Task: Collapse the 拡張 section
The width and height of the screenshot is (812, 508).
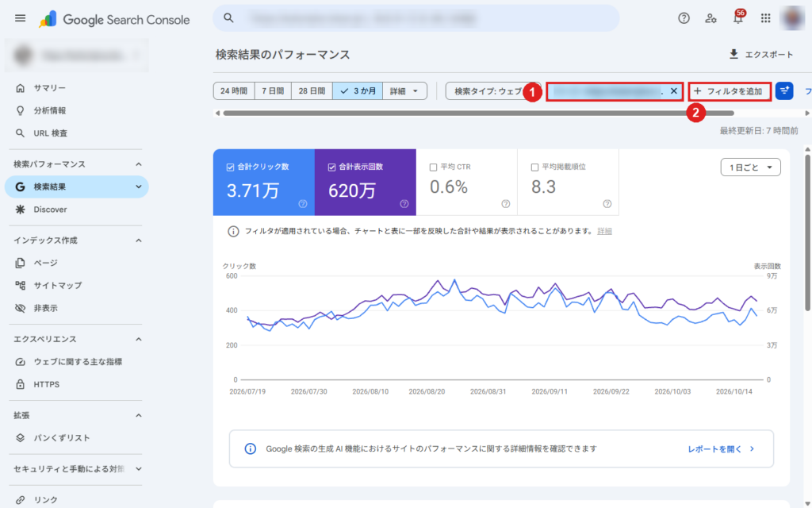Action: 138,415
